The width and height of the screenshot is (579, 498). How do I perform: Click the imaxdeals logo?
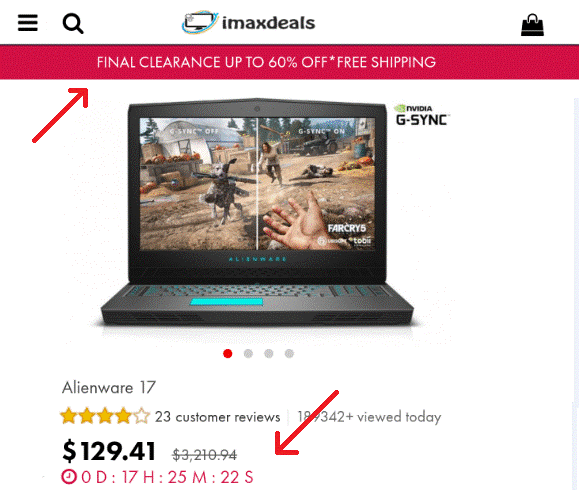coord(248,23)
